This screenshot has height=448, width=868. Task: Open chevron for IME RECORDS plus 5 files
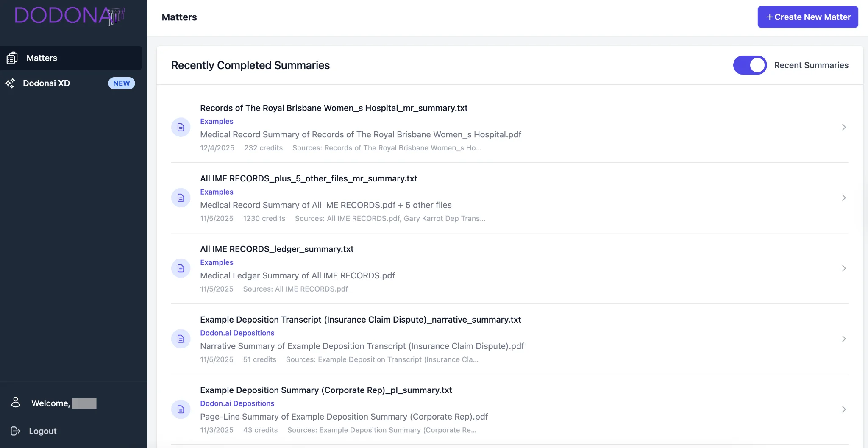pos(843,198)
